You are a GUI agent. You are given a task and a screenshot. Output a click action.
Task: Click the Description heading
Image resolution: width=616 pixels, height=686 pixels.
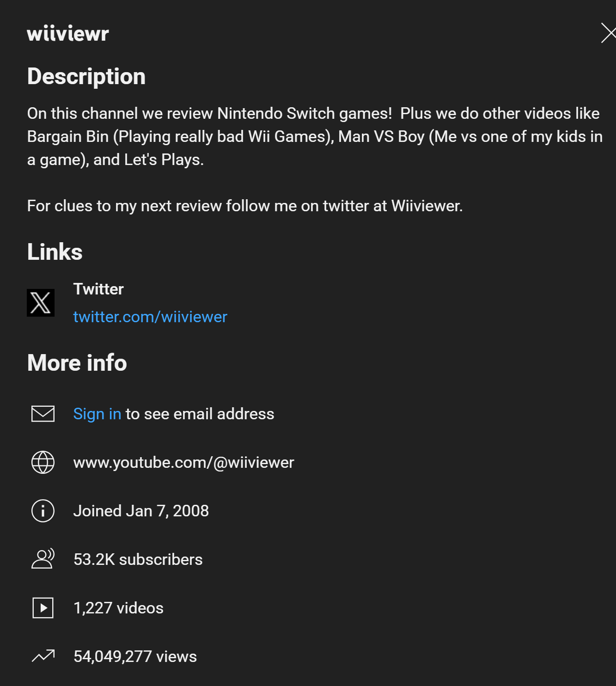point(86,77)
